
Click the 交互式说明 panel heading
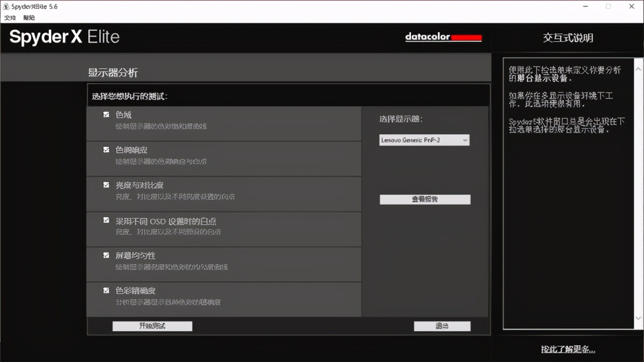pos(568,38)
